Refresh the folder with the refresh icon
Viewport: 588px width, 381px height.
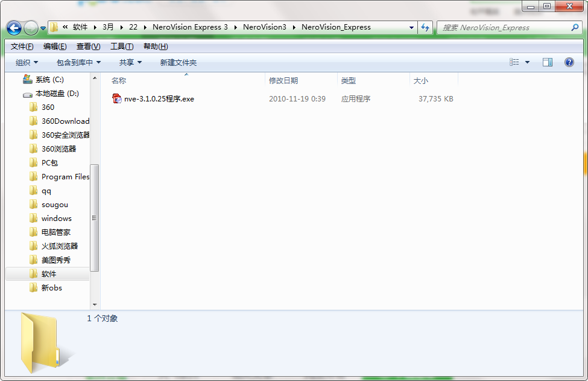point(425,27)
